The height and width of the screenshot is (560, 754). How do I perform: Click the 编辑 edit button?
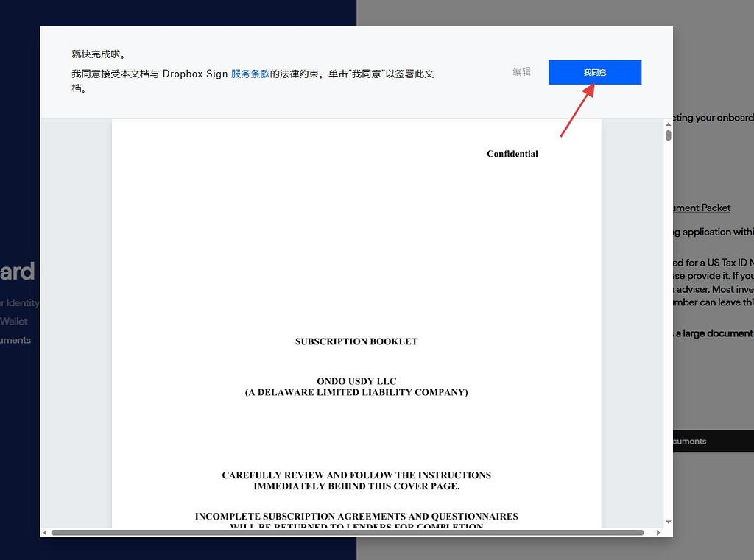tap(521, 71)
